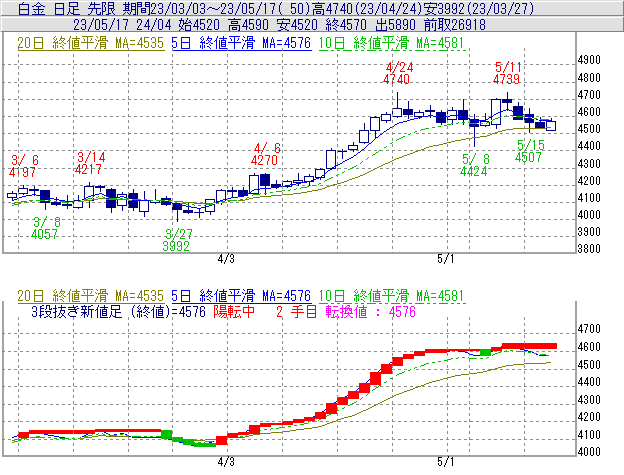Image resolution: width=624 pixels, height=475 pixels.
Task: Click the 5-day MA=4576 legend in lower chart
Action: tap(241, 296)
